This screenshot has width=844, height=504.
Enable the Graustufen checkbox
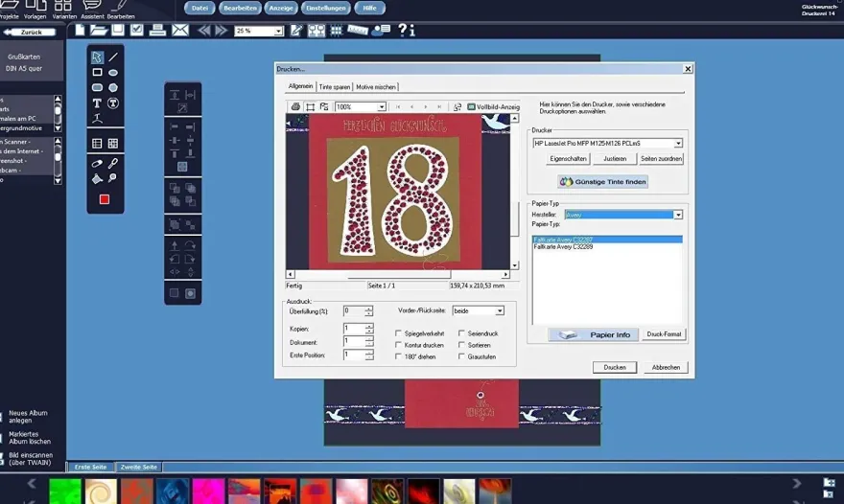pos(461,356)
